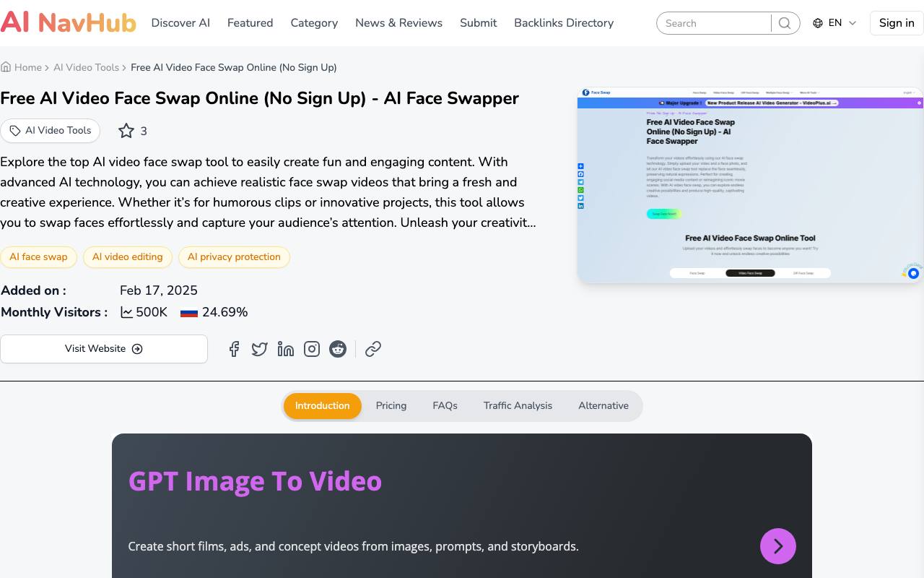924x578 pixels.
Task: Click the 24.69% visitor share text
Action: point(225,313)
